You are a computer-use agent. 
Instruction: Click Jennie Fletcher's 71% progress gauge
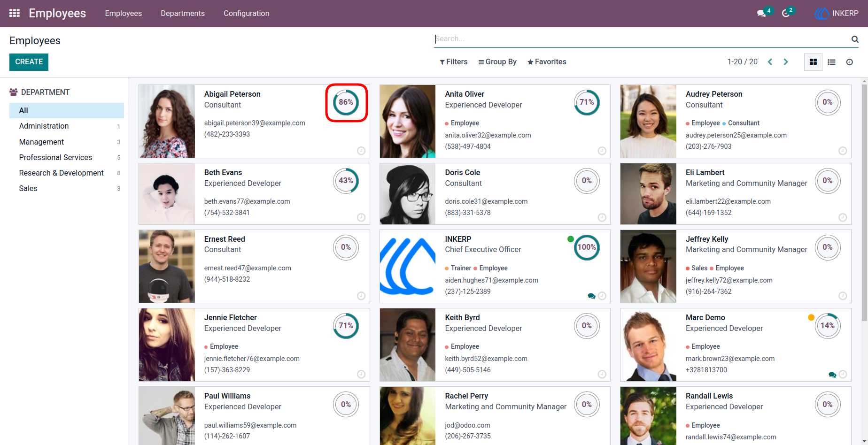pos(346,326)
